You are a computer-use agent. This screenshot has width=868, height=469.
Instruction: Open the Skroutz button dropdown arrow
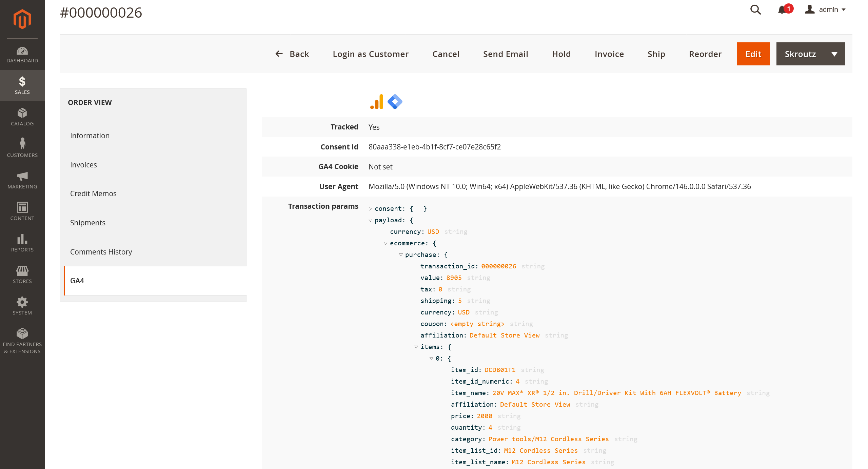point(834,54)
